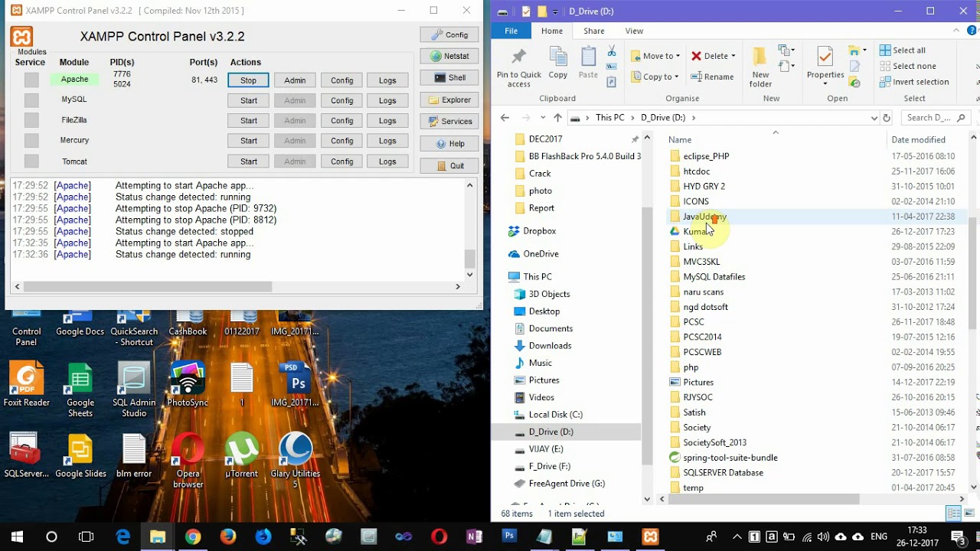The height and width of the screenshot is (551, 980).
Task: Start the Mercury module
Action: [248, 141]
